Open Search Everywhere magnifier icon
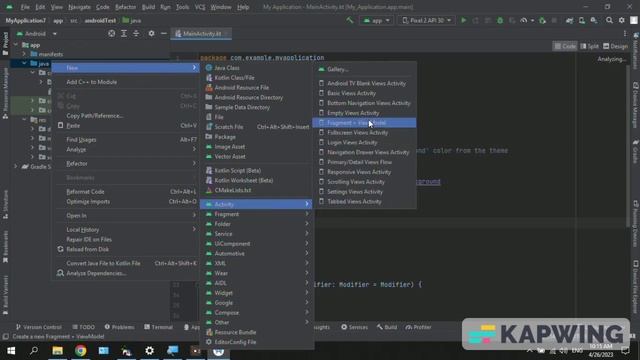Image resolution: width=640 pixels, height=360 pixels. click(x=609, y=20)
